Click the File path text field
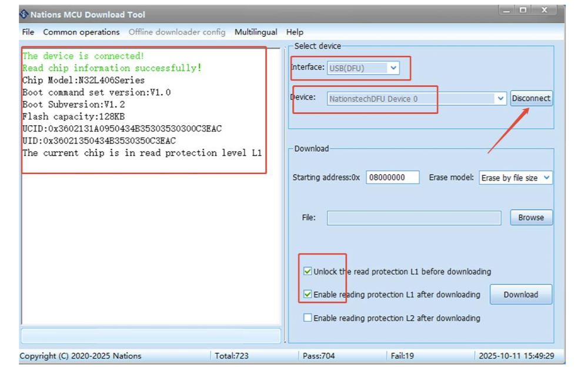Image resolution: width=588 pixels, height=382 pixels. coord(414,218)
